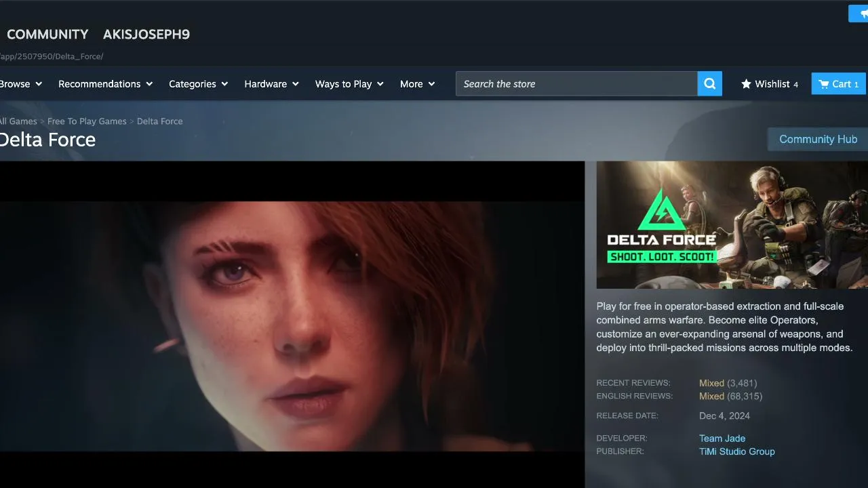Go to Free To Play Games breadcrumb
Screen dimensions: 868x488
tap(87, 121)
